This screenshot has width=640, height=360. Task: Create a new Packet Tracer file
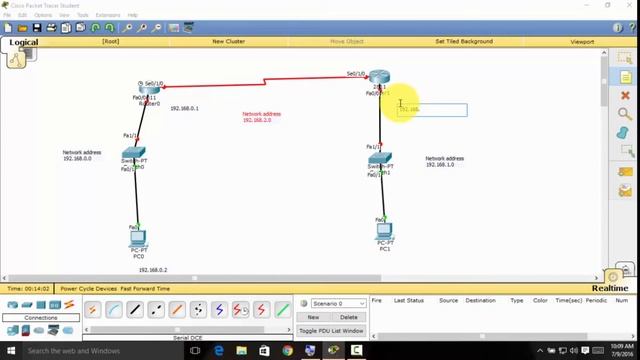click(8, 28)
